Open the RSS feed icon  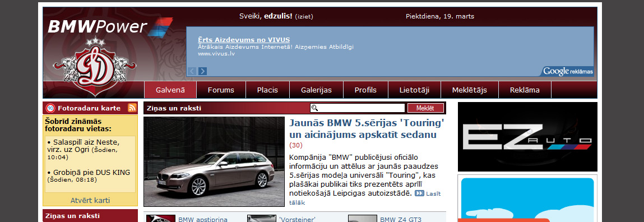click(132, 108)
